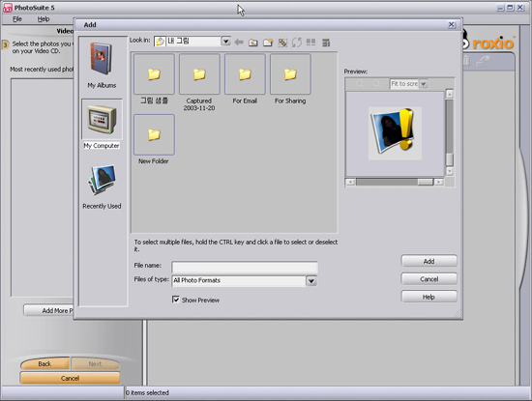
Task: Click the preview scroll right arrow
Action: (x=439, y=182)
